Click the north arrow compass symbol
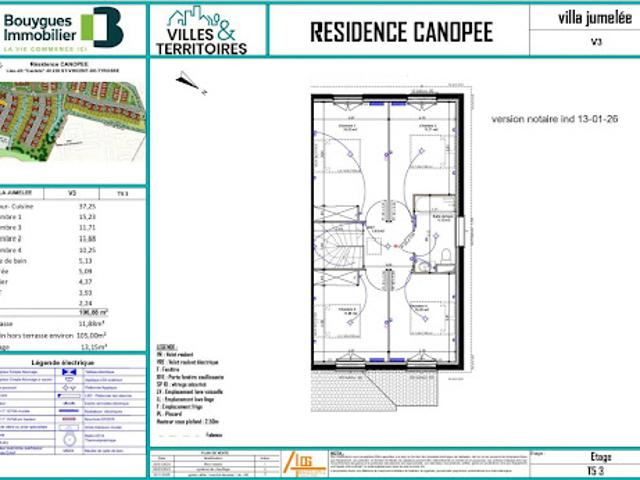Image resolution: width=640 pixels, height=480 pixels. pyautogui.click(x=191, y=82)
